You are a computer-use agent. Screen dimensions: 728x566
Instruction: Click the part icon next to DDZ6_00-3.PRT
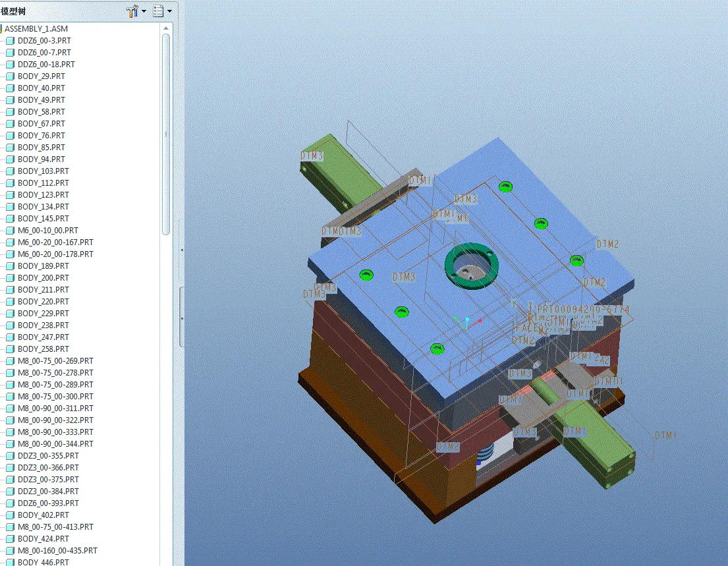pyautogui.click(x=10, y=40)
